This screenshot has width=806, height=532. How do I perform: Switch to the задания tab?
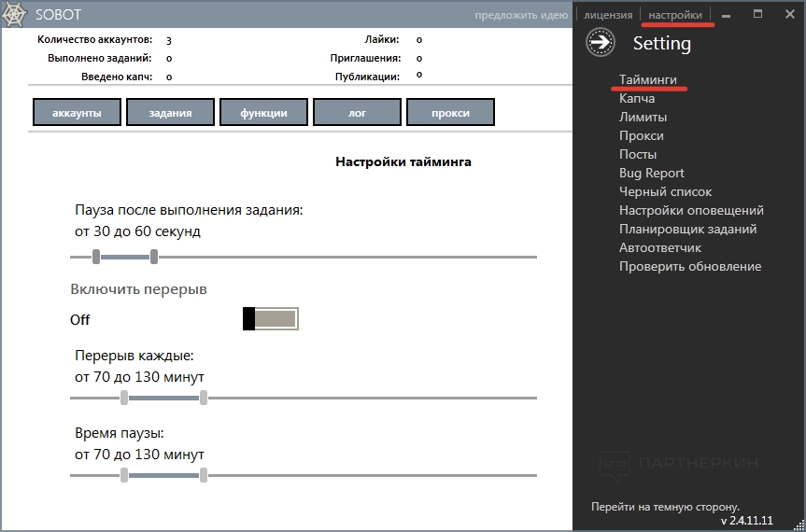170,113
